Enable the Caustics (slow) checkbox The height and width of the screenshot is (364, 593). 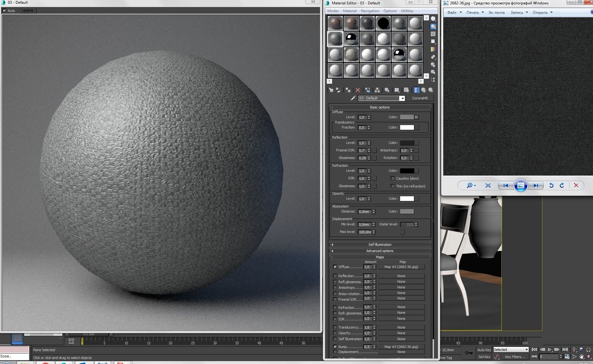click(x=393, y=178)
